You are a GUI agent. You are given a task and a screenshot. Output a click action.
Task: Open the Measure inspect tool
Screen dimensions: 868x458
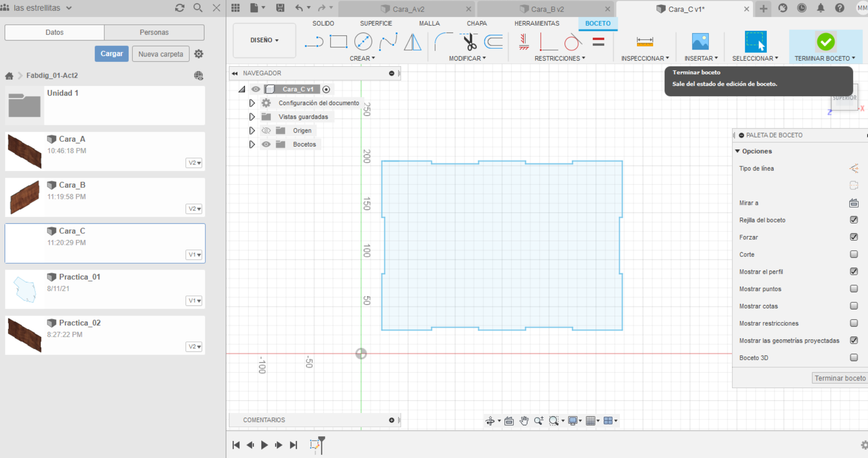645,42
